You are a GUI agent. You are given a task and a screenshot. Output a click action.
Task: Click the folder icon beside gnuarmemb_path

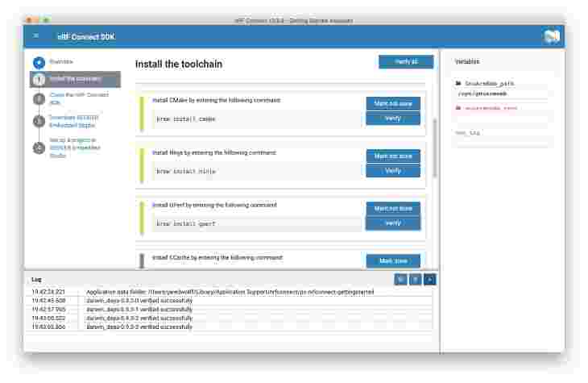pos(458,83)
